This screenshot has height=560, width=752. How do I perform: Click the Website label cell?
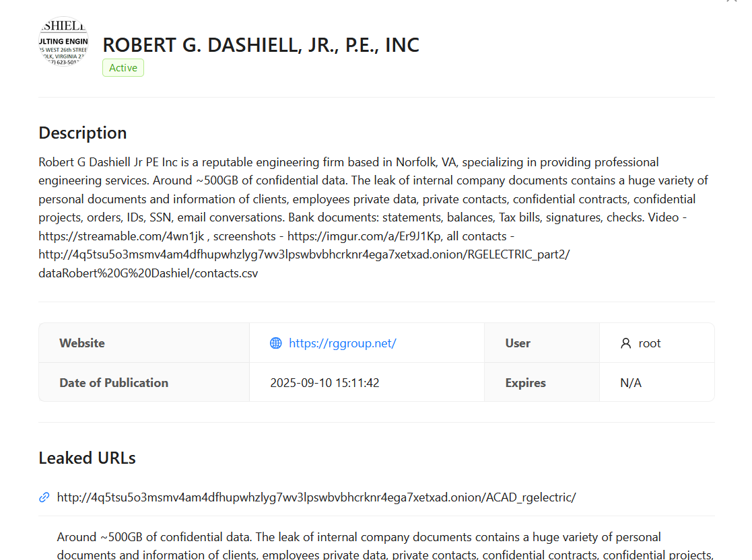(x=81, y=343)
